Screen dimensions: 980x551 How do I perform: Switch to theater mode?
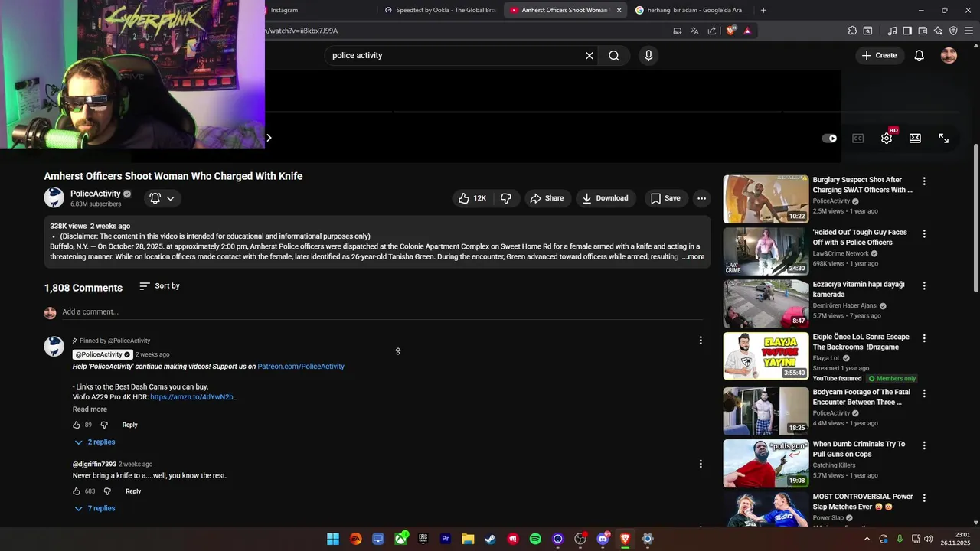tap(915, 139)
